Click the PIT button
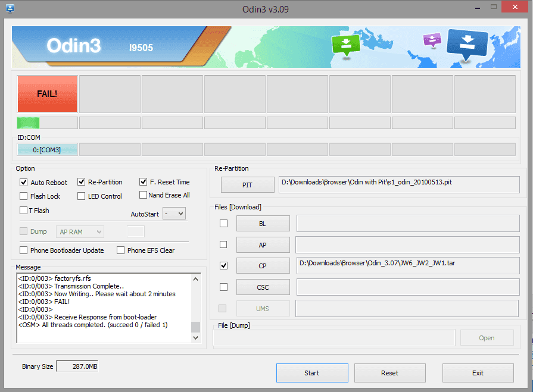Image resolution: width=533 pixels, height=392 pixels. tap(248, 184)
